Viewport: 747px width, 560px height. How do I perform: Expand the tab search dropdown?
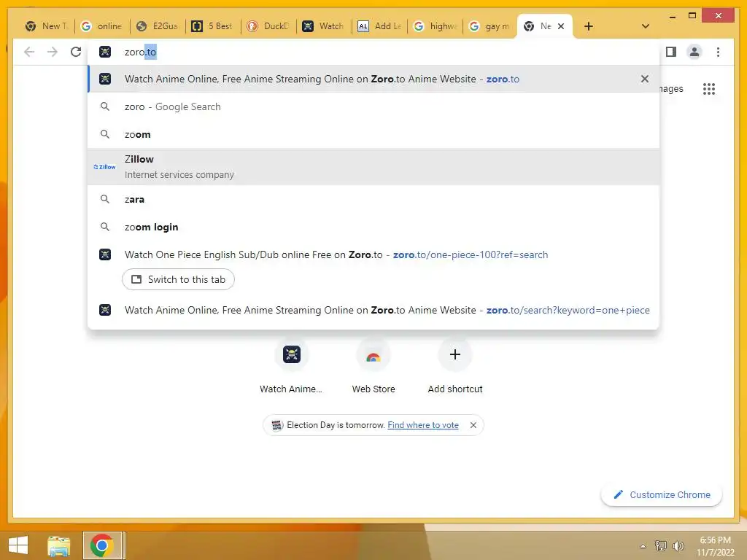pyautogui.click(x=645, y=26)
